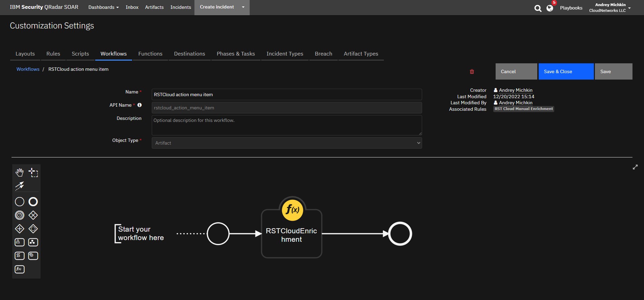Viewport: 644px width, 300px height.
Task: Switch to the Rules tab
Action: (53, 54)
